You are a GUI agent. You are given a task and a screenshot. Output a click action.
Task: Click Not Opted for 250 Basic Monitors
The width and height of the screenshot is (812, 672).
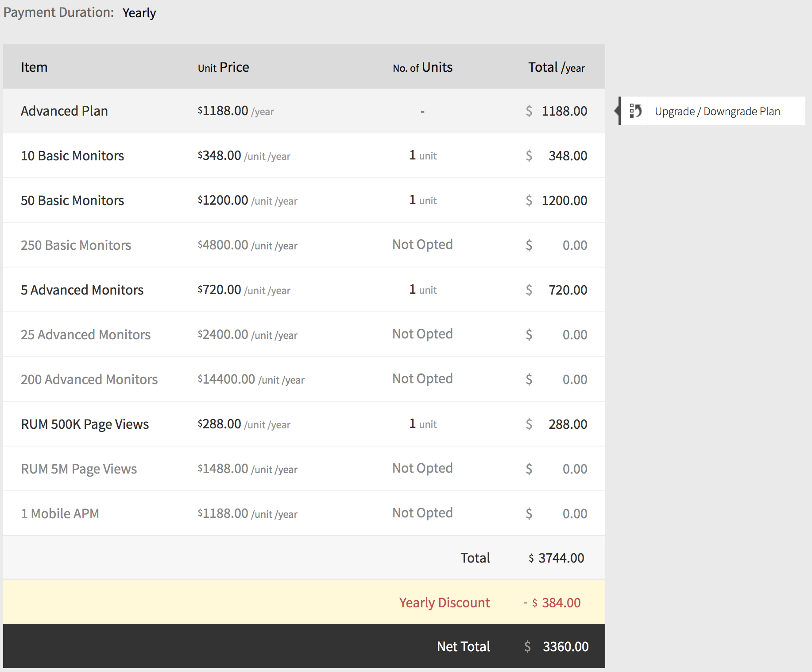pyautogui.click(x=422, y=245)
